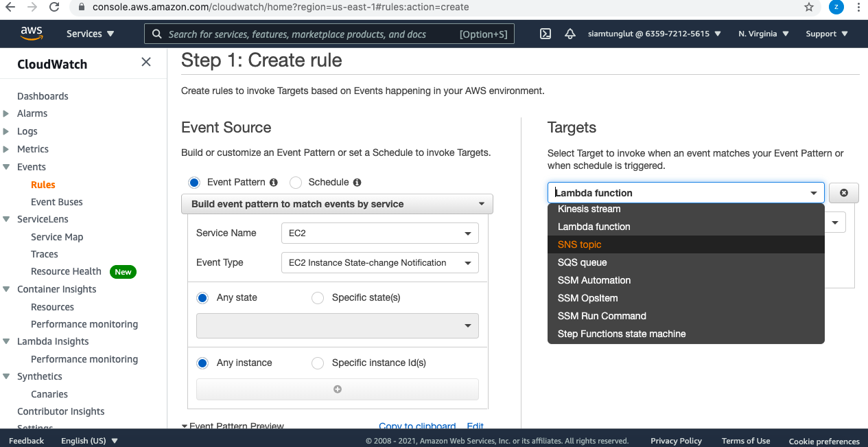Open the Lambda function target dropdown
868x447 pixels.
[686, 193]
